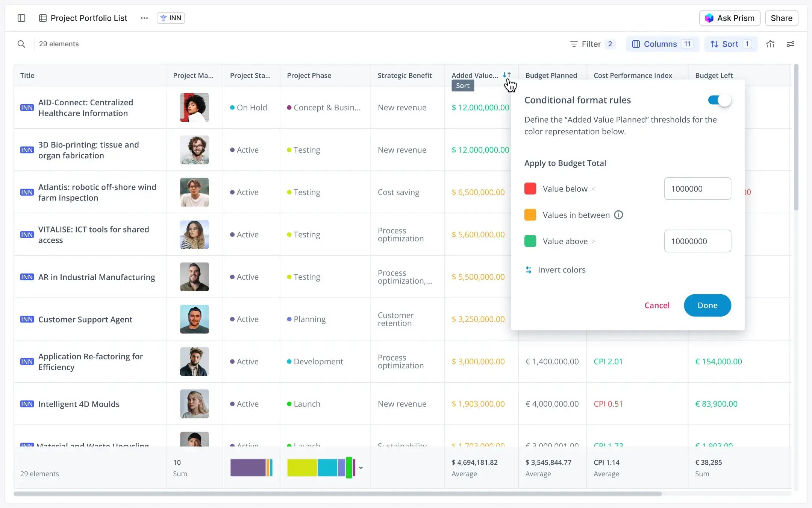The height and width of the screenshot is (508, 812).
Task: Open view settings via the sliders icon
Action: (x=791, y=44)
